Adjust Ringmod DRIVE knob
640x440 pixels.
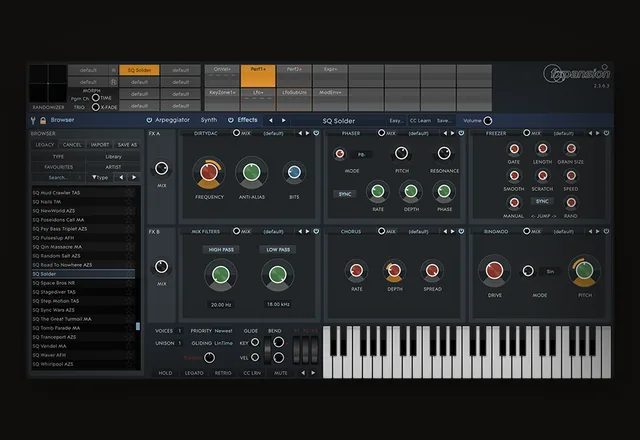click(x=494, y=271)
